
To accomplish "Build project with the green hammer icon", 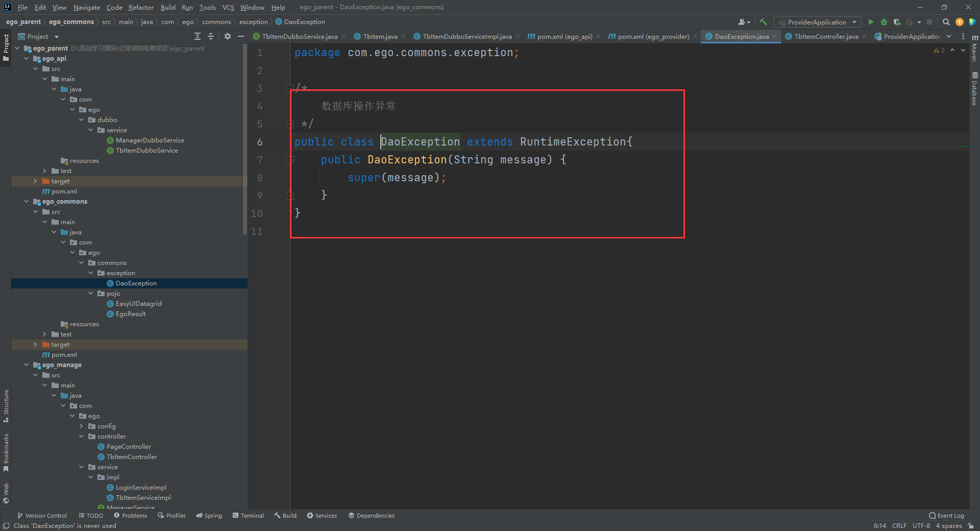I will 763,22.
